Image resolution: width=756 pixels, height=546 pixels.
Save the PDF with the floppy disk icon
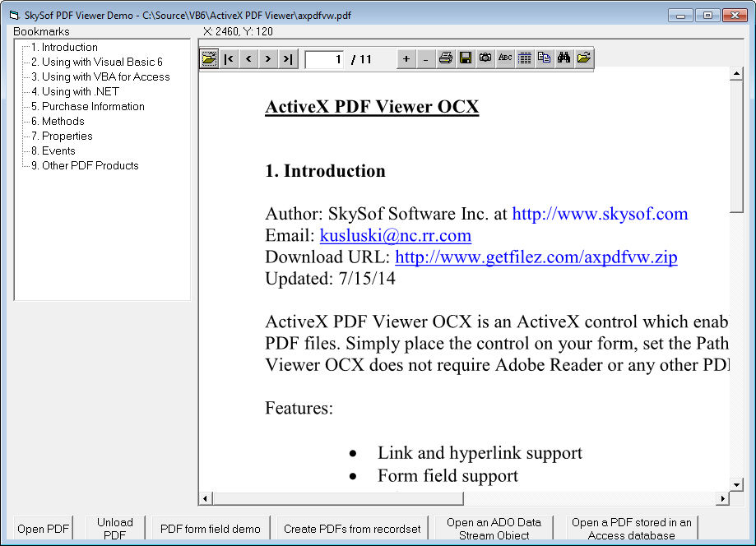tap(466, 58)
